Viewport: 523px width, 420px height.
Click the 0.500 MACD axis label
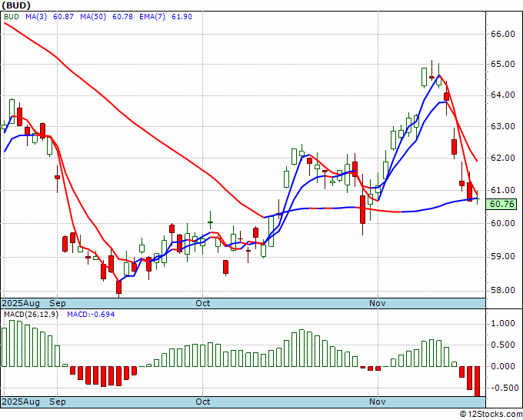pos(503,345)
